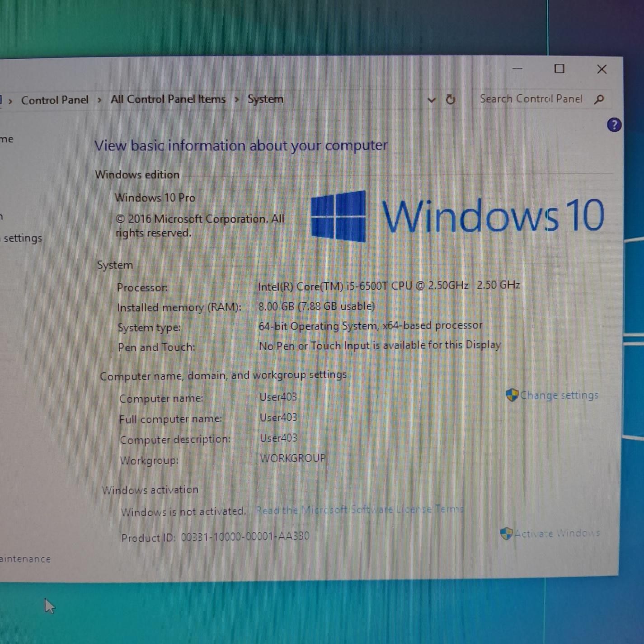The image size is (644, 644).
Task: Click the refresh icon in address bar
Action: click(450, 99)
